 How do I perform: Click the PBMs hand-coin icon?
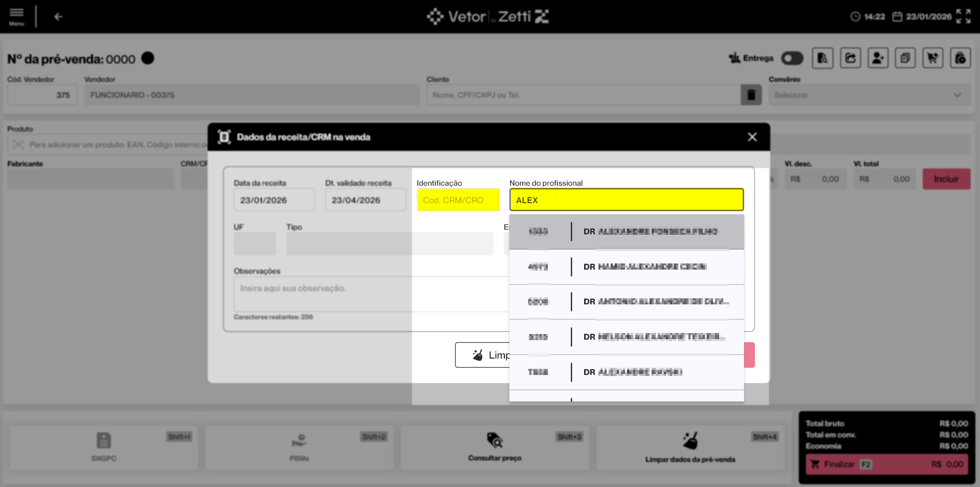299,440
